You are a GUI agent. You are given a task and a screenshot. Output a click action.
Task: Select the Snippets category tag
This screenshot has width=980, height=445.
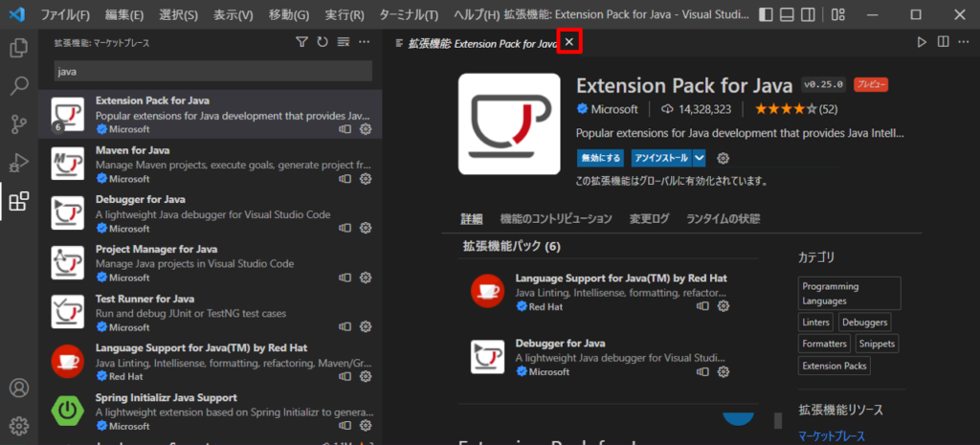point(877,344)
